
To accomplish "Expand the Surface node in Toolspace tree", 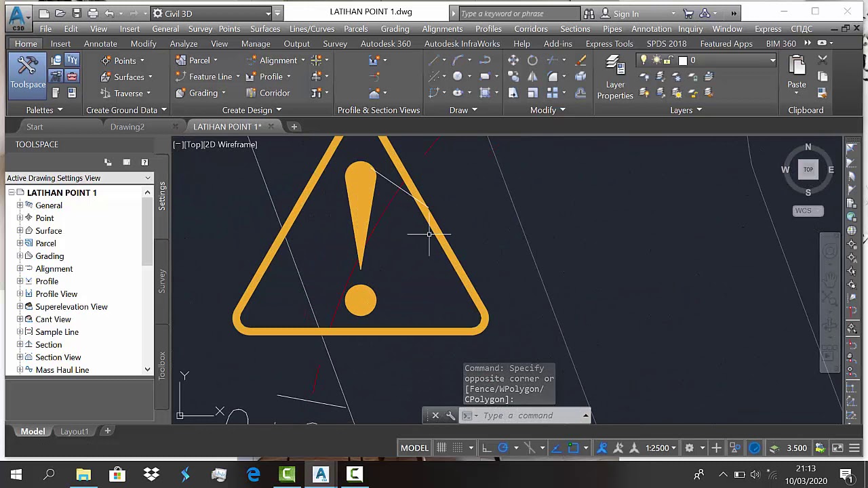I will (x=20, y=230).
